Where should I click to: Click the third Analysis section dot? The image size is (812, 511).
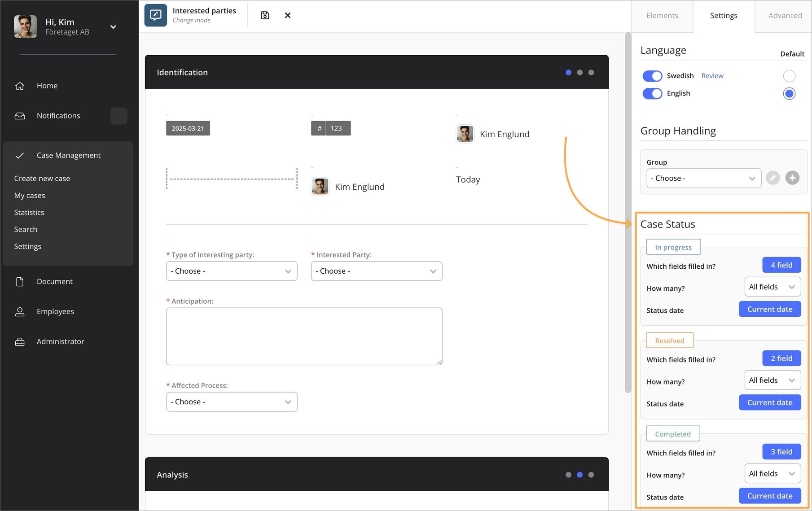[591, 475]
